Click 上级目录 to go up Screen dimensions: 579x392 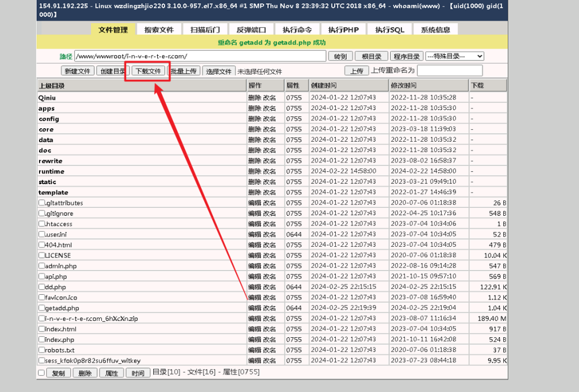(x=51, y=86)
